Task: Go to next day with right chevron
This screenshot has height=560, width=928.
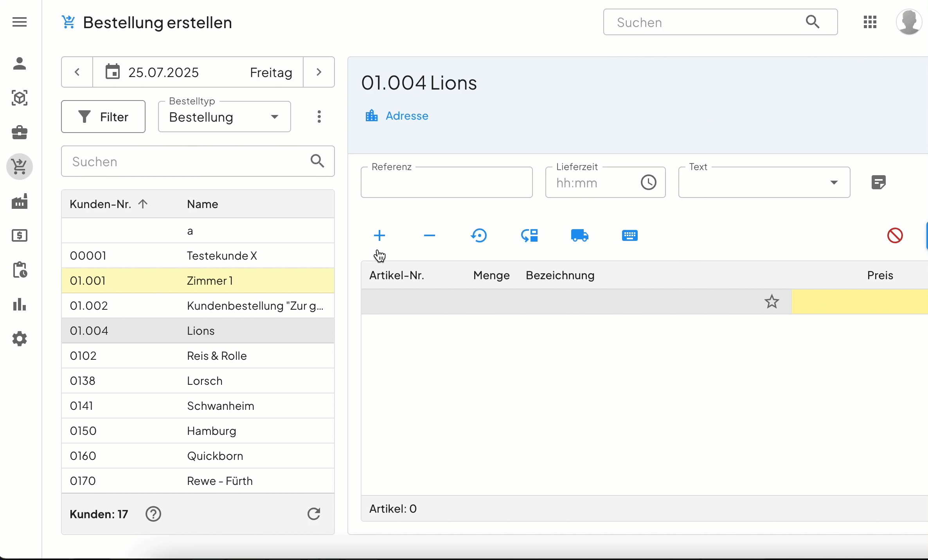Action: pyautogui.click(x=319, y=72)
